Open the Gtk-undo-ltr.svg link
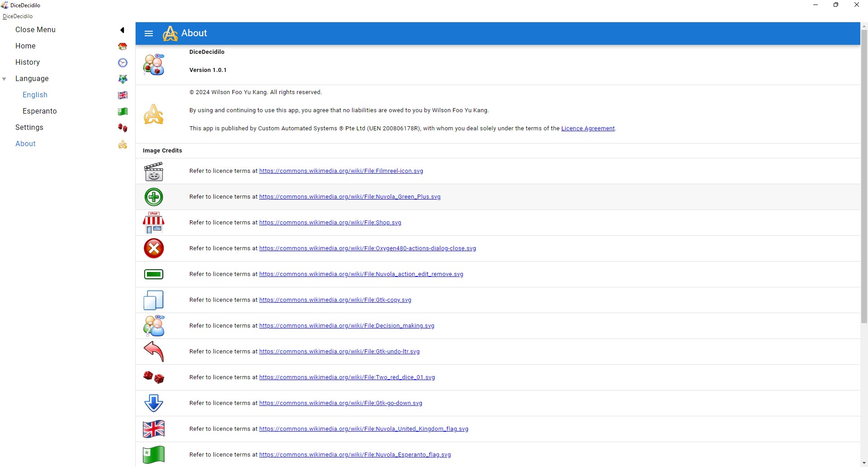The width and height of the screenshot is (868, 467). [x=339, y=352]
